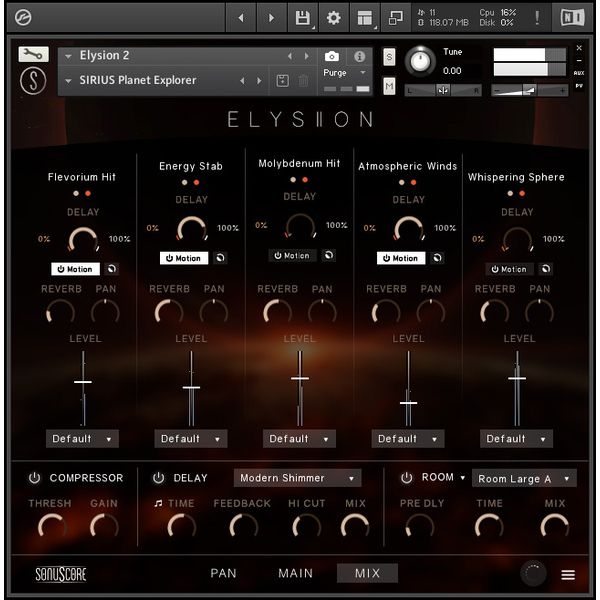Toggle tempo sync note icon beside TIME

158,504
